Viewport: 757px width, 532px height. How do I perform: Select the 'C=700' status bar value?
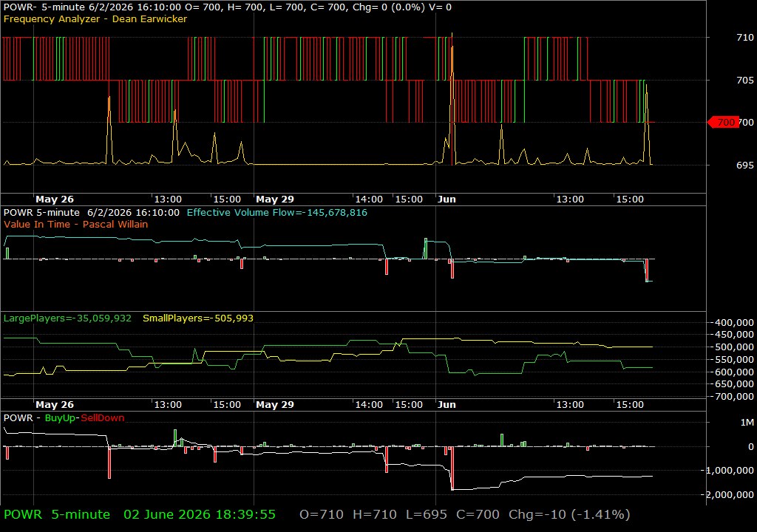click(x=478, y=514)
